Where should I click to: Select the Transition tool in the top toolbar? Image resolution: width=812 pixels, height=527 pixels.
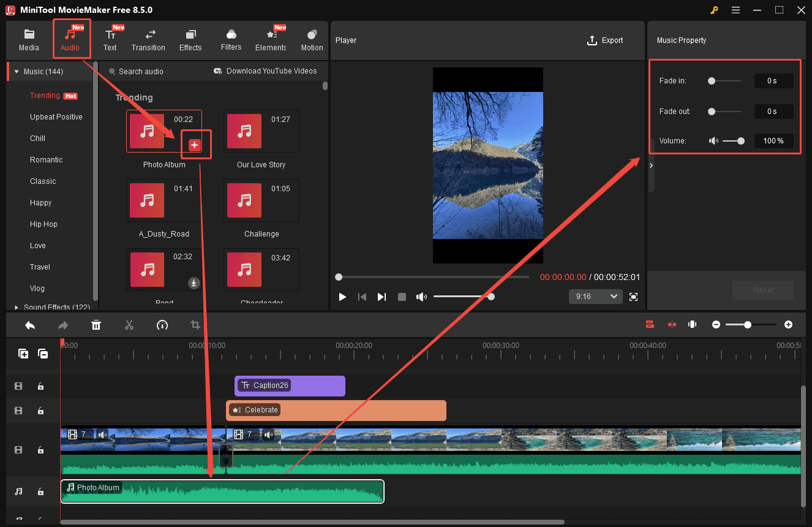148,39
